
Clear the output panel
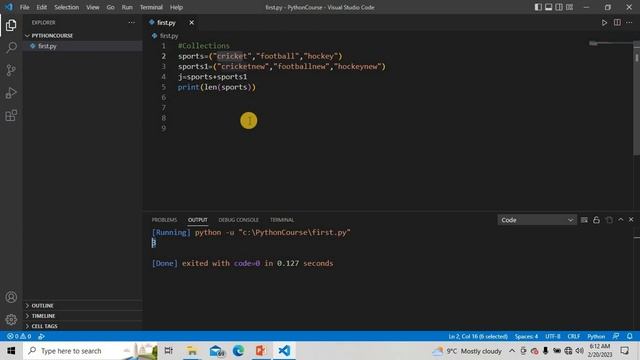click(x=584, y=220)
